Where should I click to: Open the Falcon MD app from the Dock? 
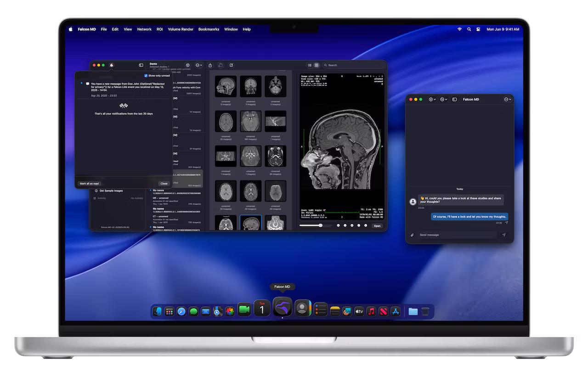point(282,307)
